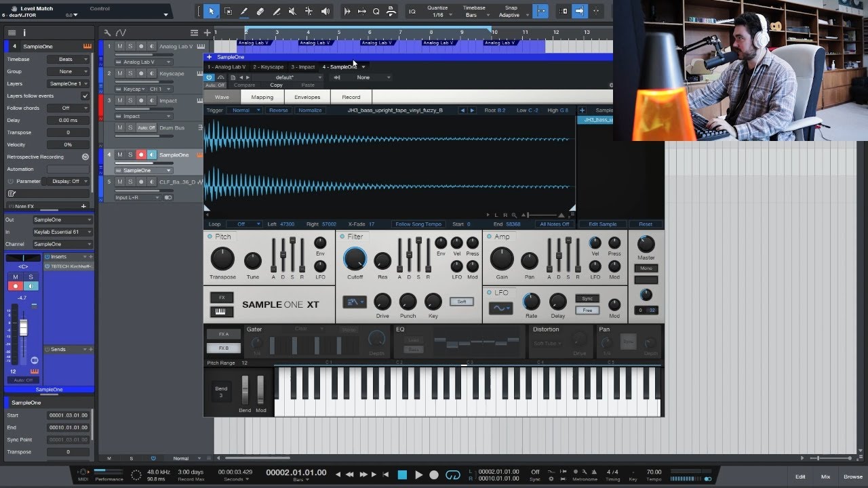
Task: Toggle the Sync button in LFO section
Action: click(587, 298)
